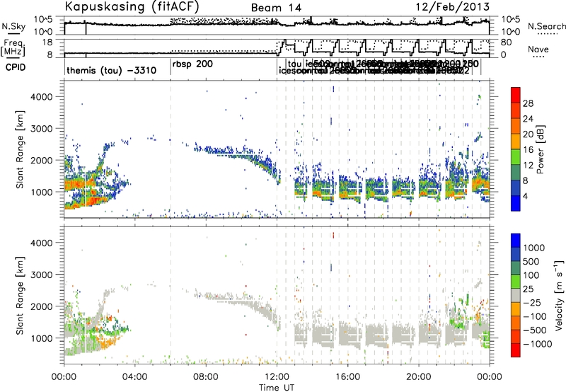
Task: Pick the red top segment of the power colorbar
Action: click(x=516, y=95)
